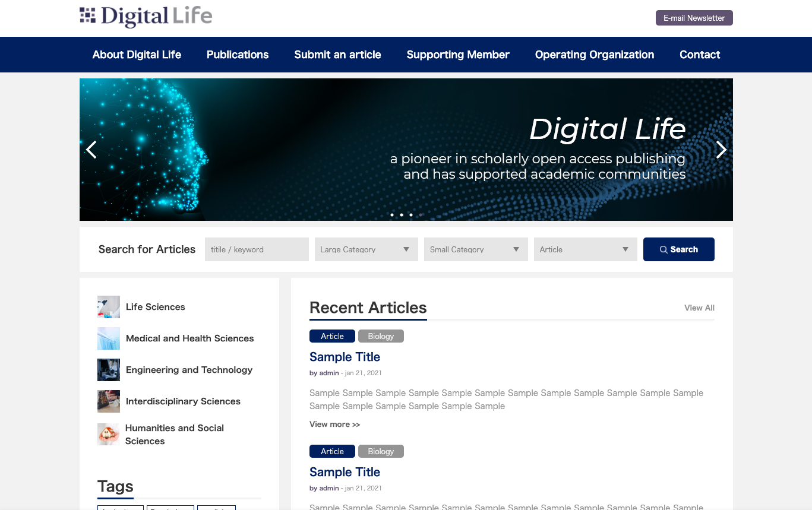Click the title / keyword search field
The image size is (812, 510).
click(257, 249)
